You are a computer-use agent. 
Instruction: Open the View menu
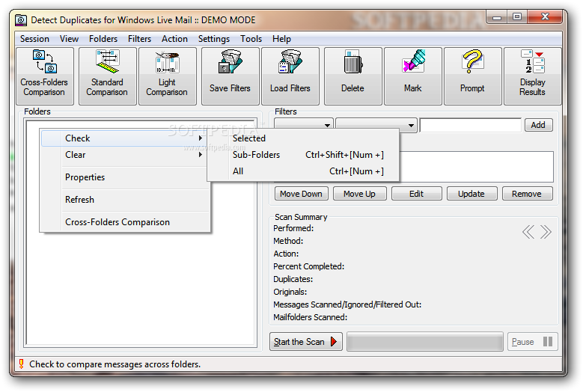point(69,39)
